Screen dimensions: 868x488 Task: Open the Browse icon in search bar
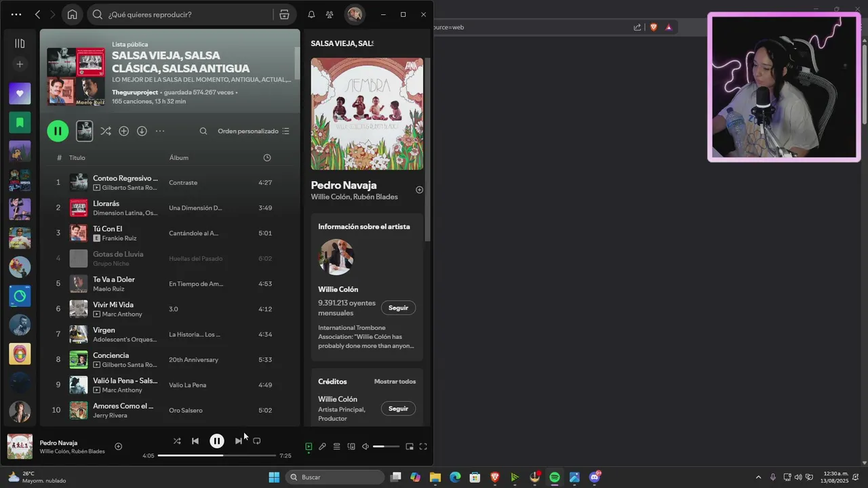[284, 14]
